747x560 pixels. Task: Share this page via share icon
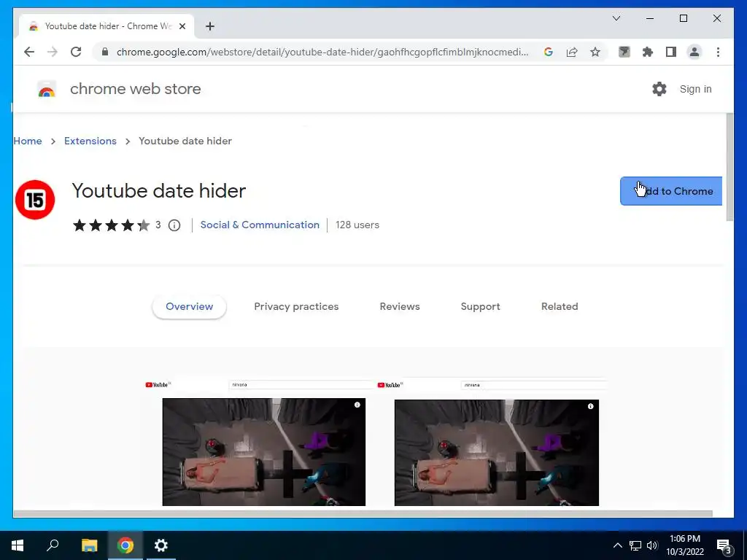coord(572,52)
